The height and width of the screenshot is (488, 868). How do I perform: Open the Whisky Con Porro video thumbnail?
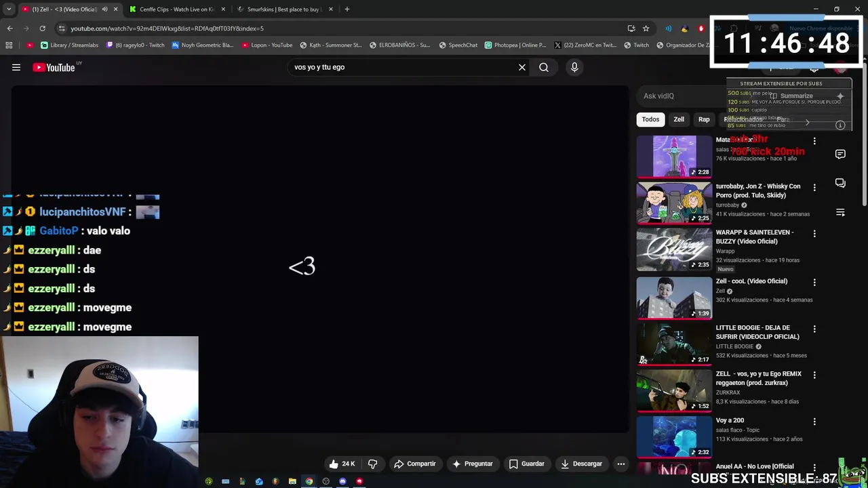coord(674,203)
